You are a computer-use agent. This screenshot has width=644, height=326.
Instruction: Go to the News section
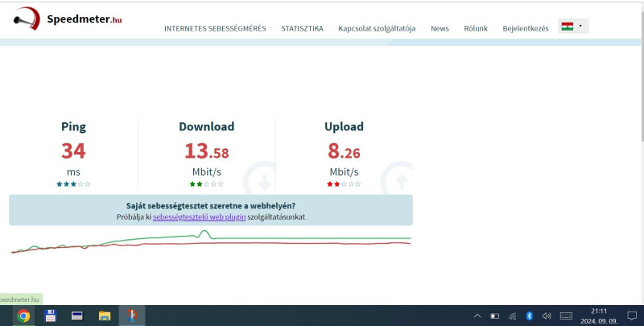tap(440, 28)
